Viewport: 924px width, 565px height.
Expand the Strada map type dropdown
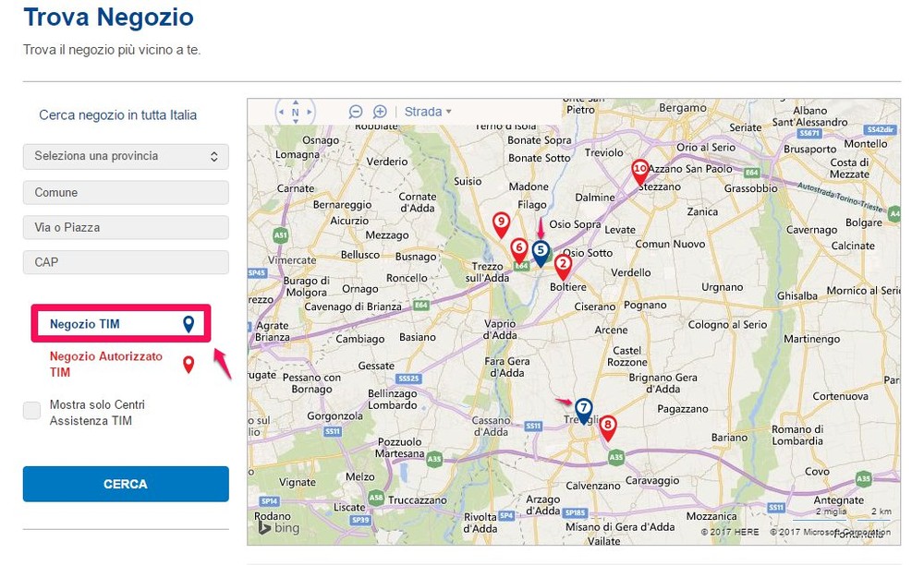tap(428, 112)
